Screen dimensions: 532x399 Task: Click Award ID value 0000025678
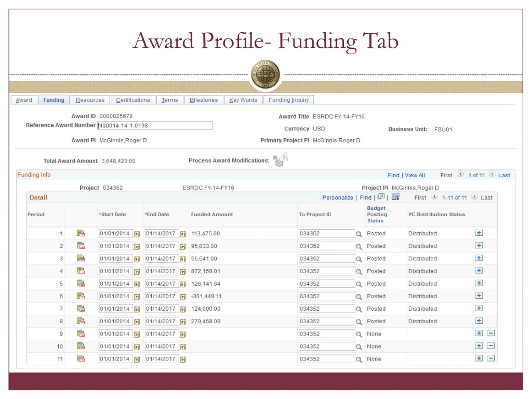pyautogui.click(x=116, y=116)
